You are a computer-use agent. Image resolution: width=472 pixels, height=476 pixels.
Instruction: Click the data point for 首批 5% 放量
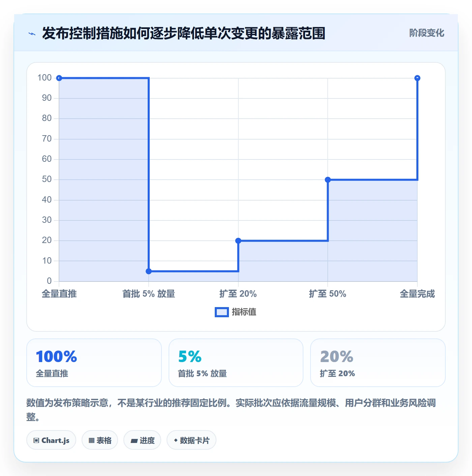click(x=149, y=271)
